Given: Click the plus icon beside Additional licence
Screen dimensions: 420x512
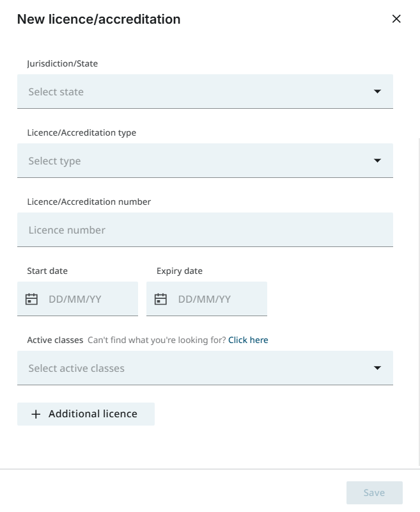Looking at the screenshot, I should pyautogui.click(x=36, y=414).
